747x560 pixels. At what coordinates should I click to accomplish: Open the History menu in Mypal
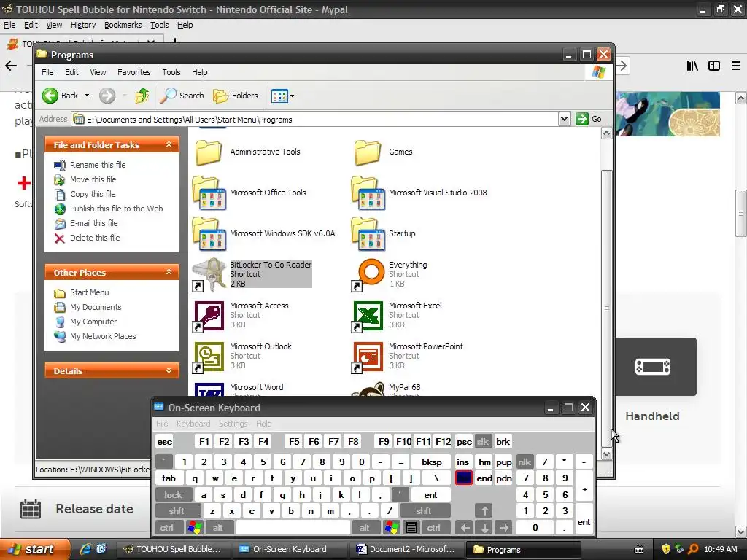tap(83, 25)
